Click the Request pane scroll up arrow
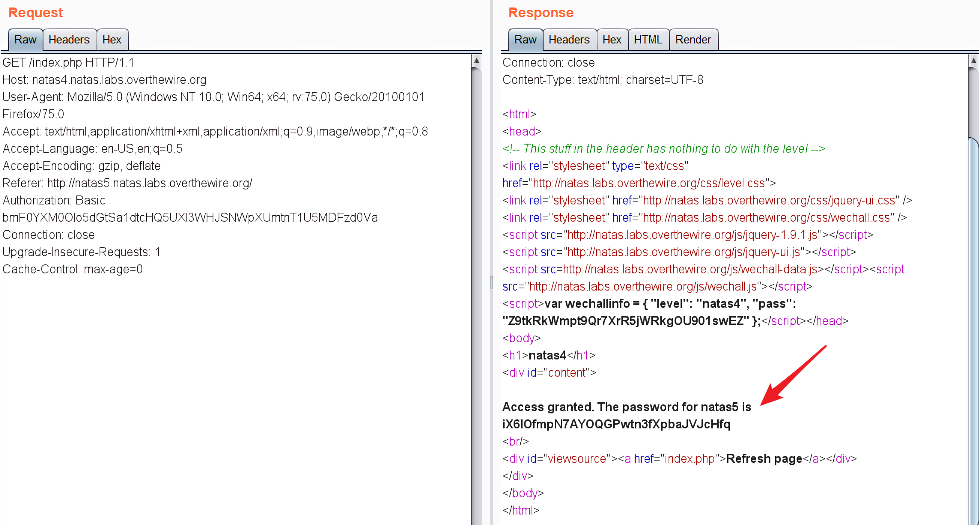Viewport: 980px width, 525px height. click(x=476, y=61)
